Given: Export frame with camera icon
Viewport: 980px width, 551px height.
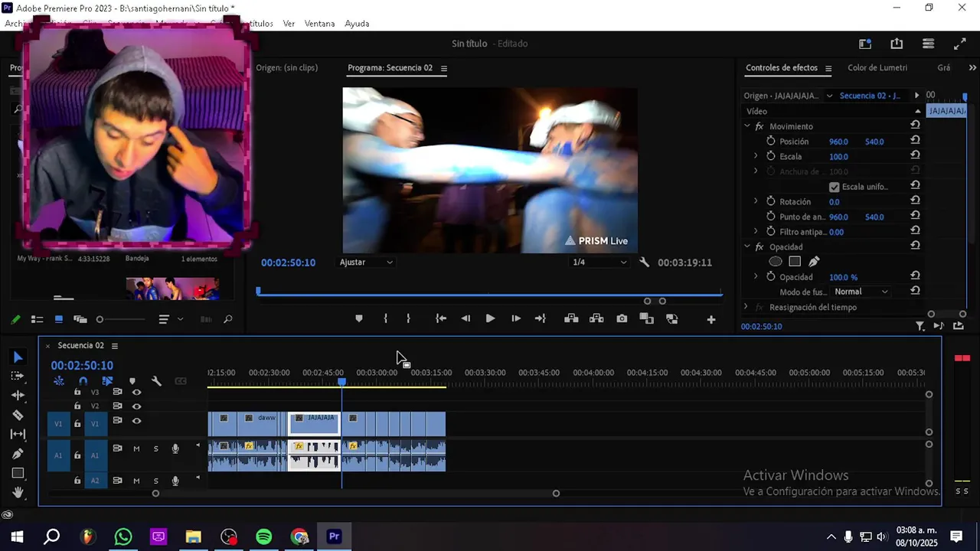Looking at the screenshot, I should (622, 319).
